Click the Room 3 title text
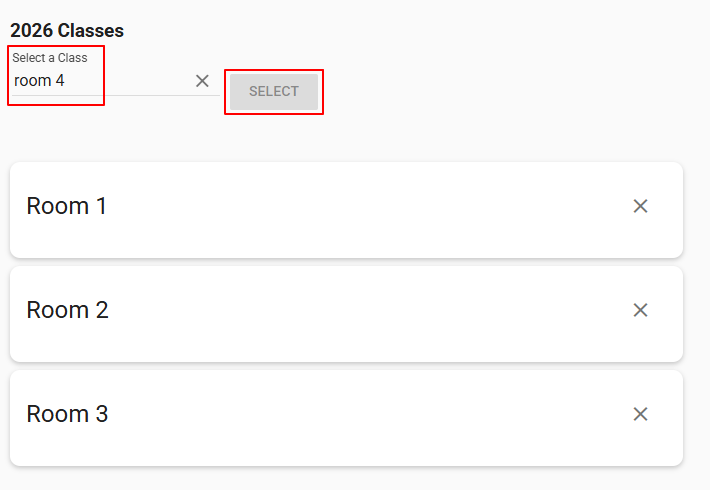Image resolution: width=710 pixels, height=490 pixels. pyautogui.click(x=67, y=414)
